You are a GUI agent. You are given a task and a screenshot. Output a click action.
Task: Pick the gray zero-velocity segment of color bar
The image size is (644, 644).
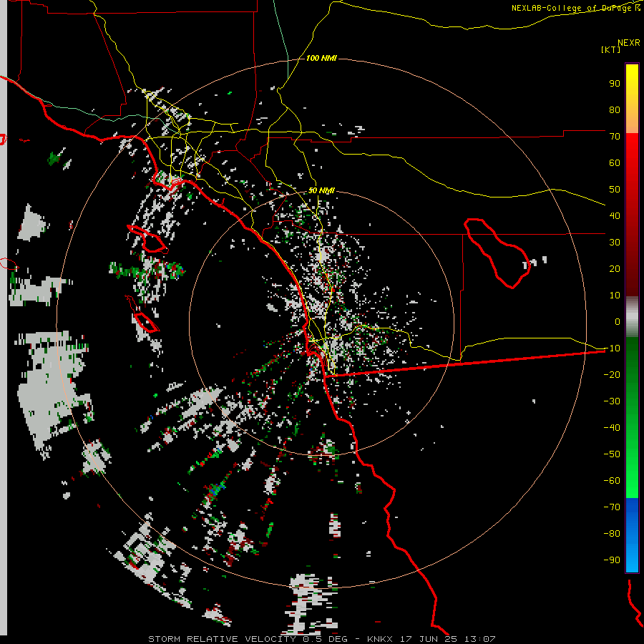[x=632, y=317]
